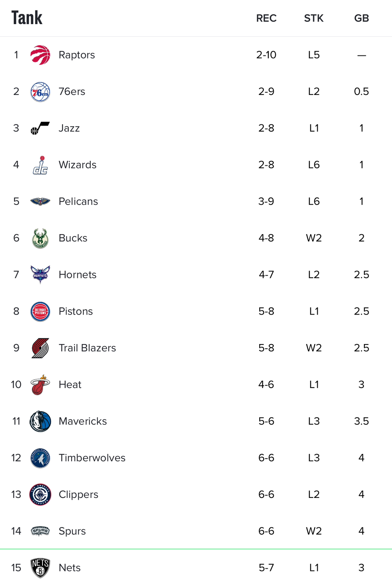The image size is (392, 584).
Task: Open the Heat flaming ball logo
Action: (40, 385)
